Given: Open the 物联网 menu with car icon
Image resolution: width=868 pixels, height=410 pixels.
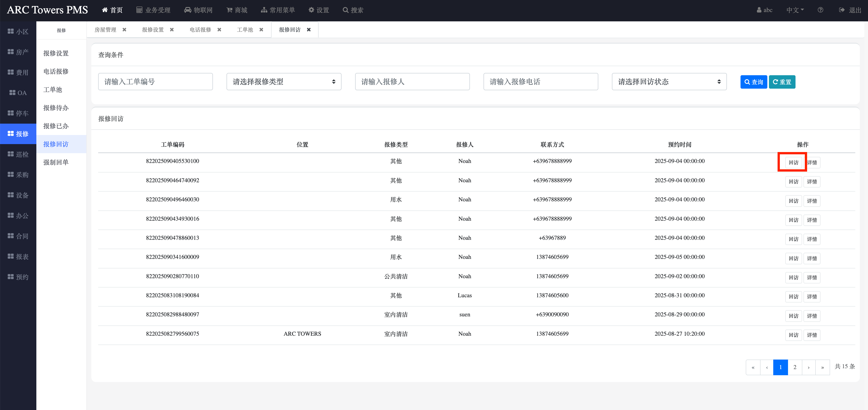Looking at the screenshot, I should point(198,10).
